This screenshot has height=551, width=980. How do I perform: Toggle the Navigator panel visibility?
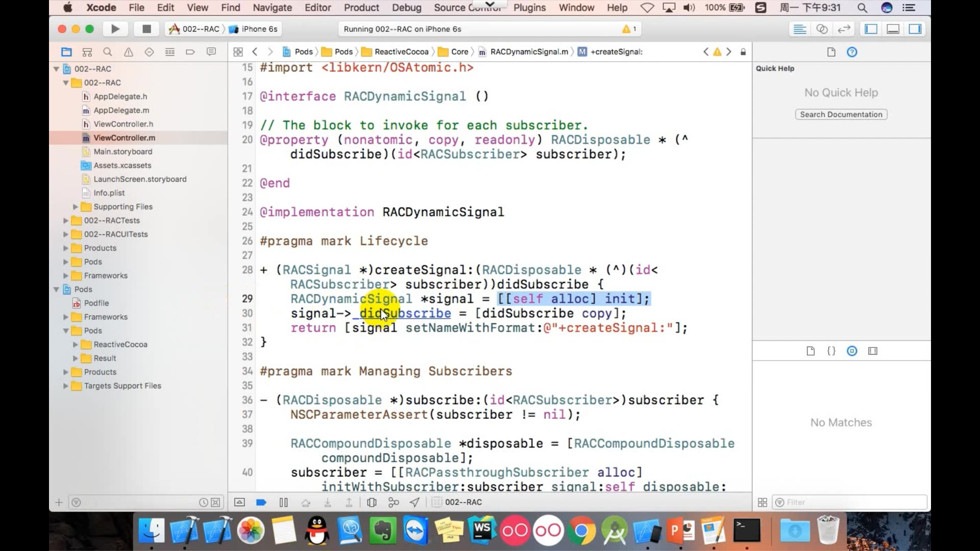(871, 29)
